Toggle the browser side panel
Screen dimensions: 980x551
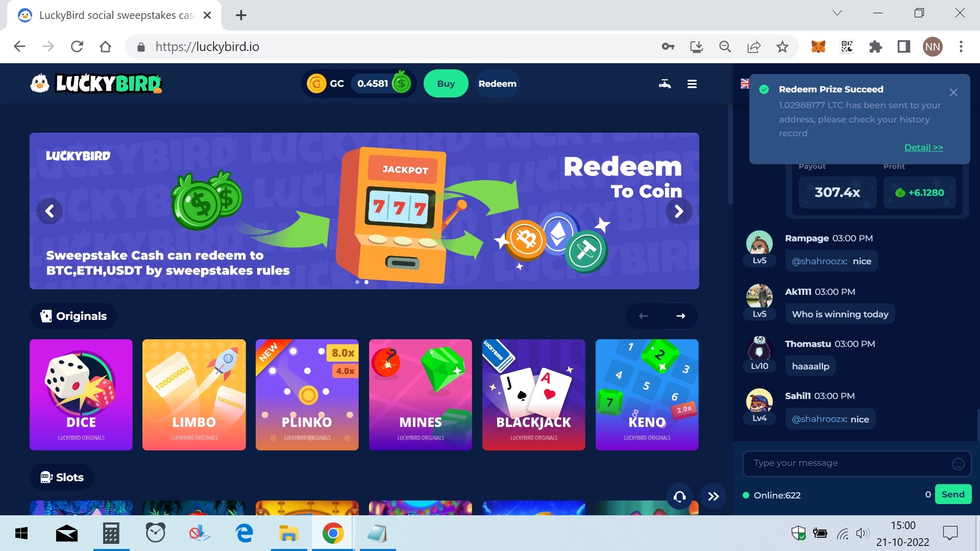point(904,47)
